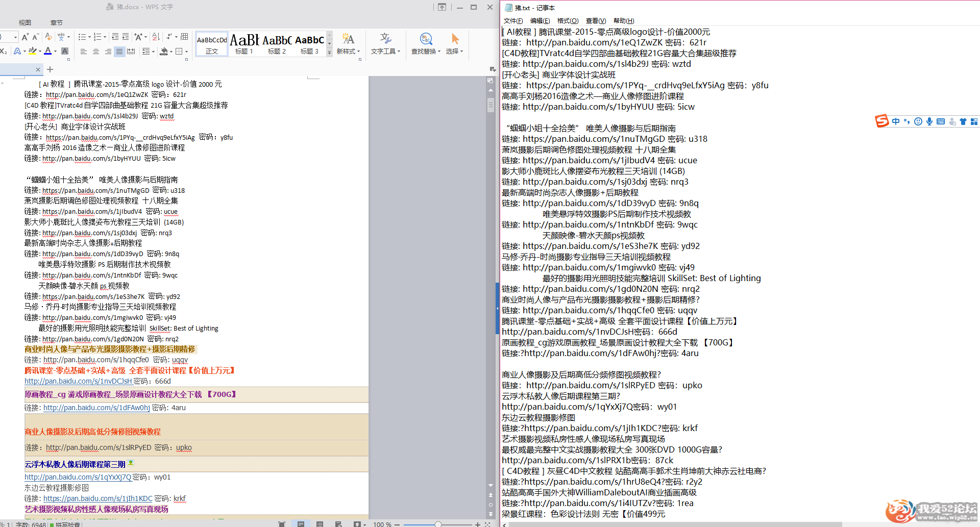This screenshot has height=527, width=980.
Task: Toggle eye protection mode lightbulb icon
Action: (x=357, y=524)
